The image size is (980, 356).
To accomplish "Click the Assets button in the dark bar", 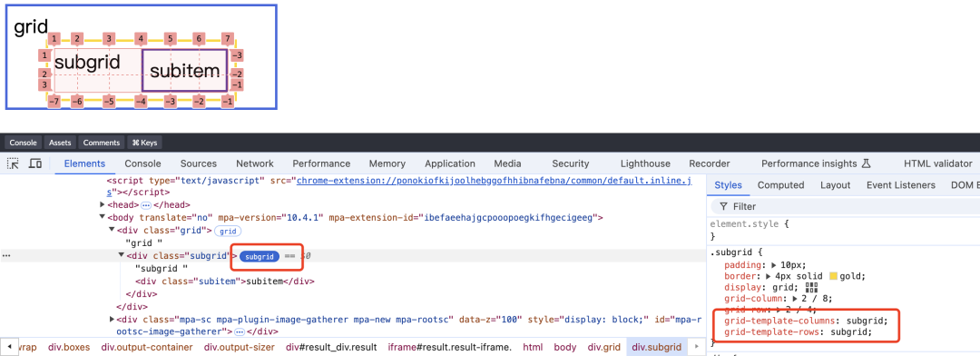I will (60, 143).
